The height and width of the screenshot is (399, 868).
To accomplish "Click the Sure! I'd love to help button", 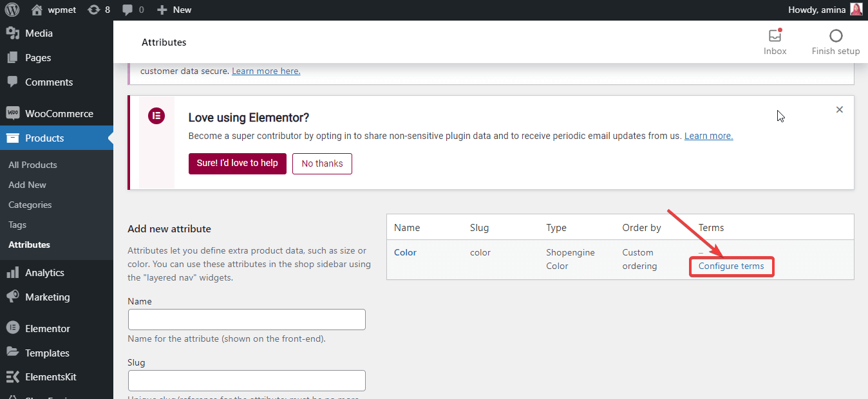I will click(x=237, y=163).
